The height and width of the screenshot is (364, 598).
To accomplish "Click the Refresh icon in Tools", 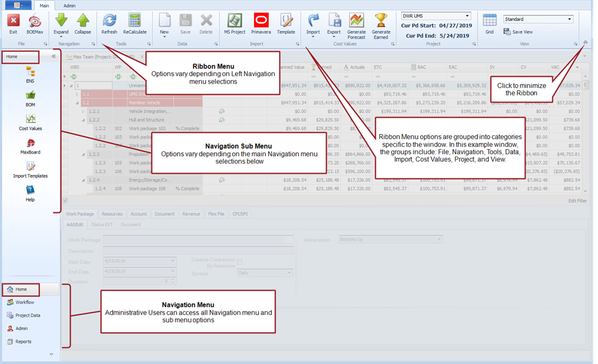I will pyautogui.click(x=109, y=22).
